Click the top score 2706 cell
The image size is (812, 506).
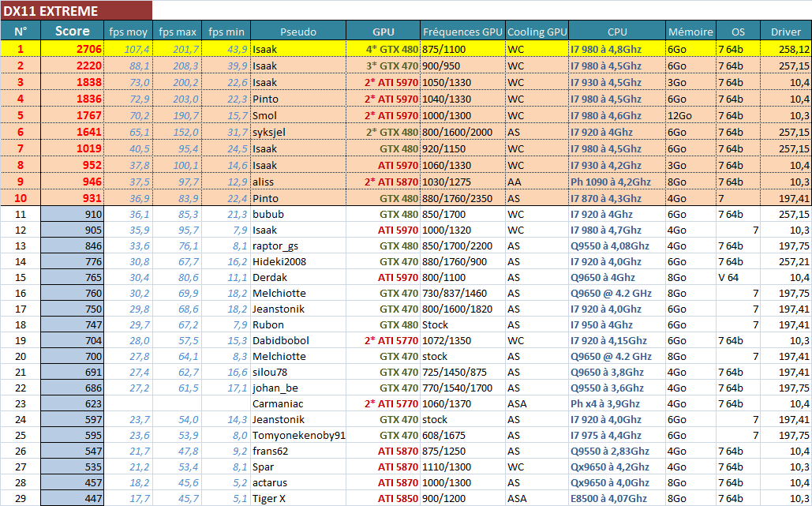click(x=72, y=49)
